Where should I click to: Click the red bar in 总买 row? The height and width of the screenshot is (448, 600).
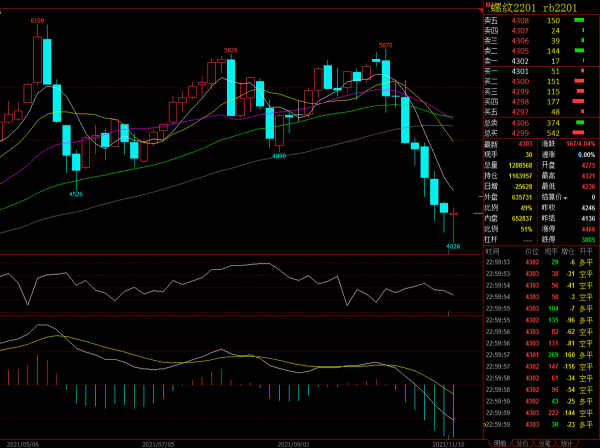[579, 132]
